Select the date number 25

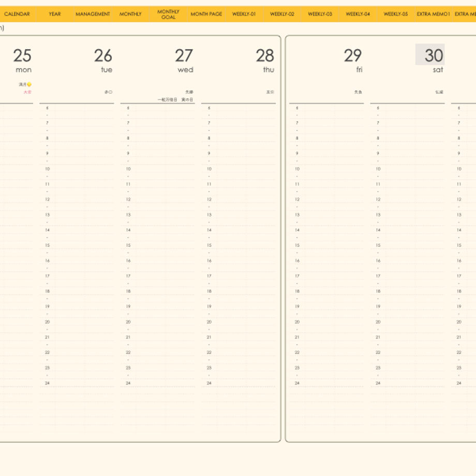point(22,55)
